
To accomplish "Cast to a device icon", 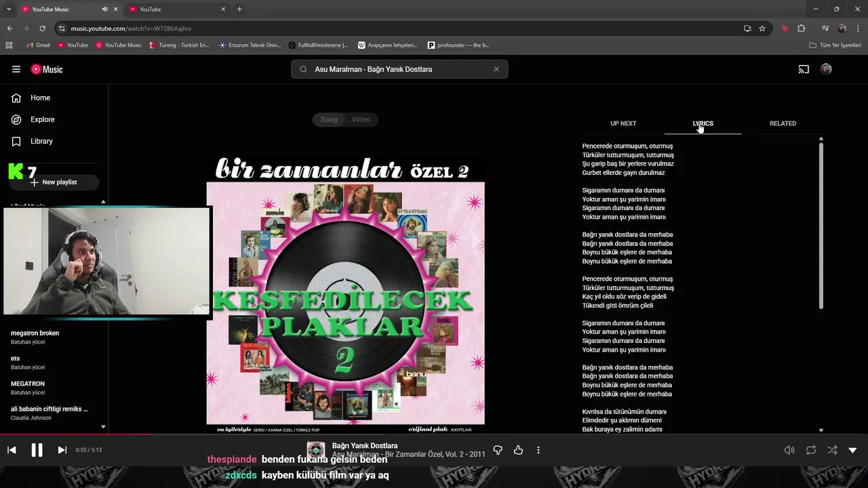I will click(x=804, y=69).
